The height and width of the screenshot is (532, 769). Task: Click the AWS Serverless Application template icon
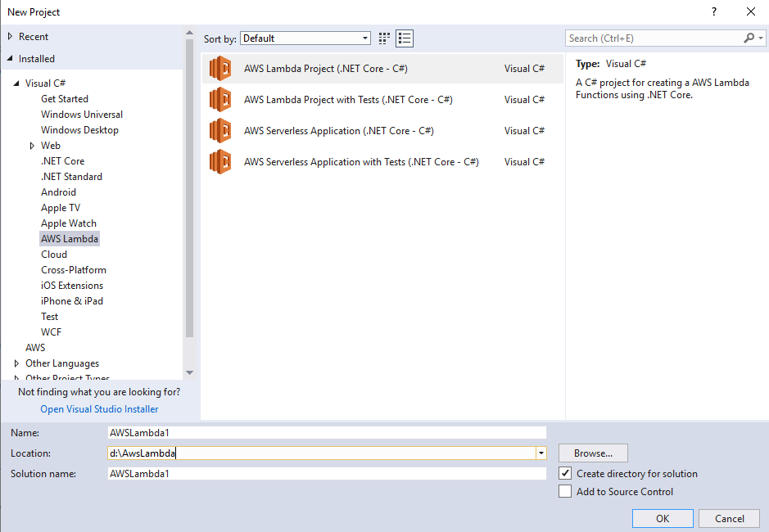pos(220,130)
